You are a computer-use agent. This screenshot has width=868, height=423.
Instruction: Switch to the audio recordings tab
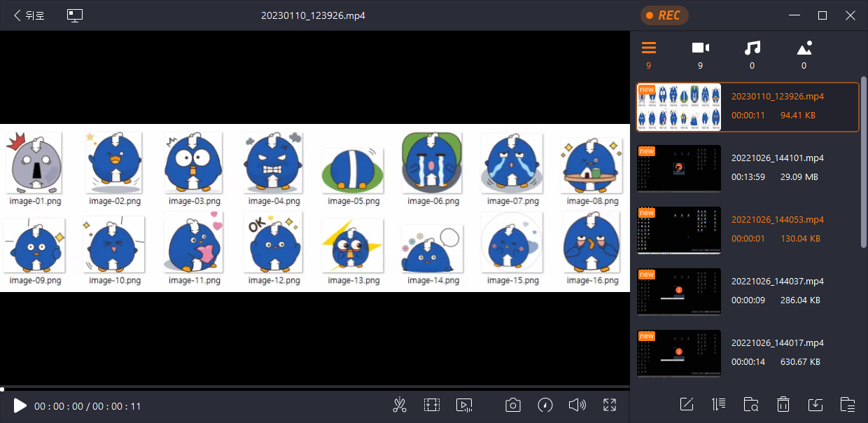coord(752,48)
